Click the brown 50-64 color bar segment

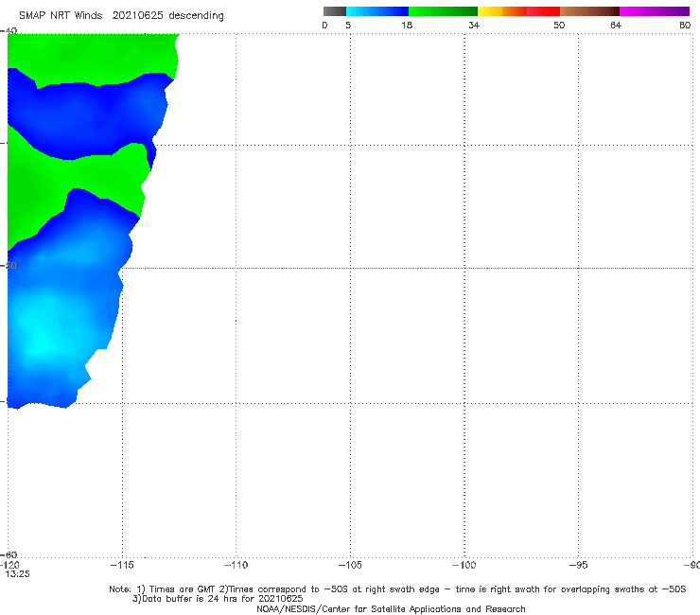[589, 11]
